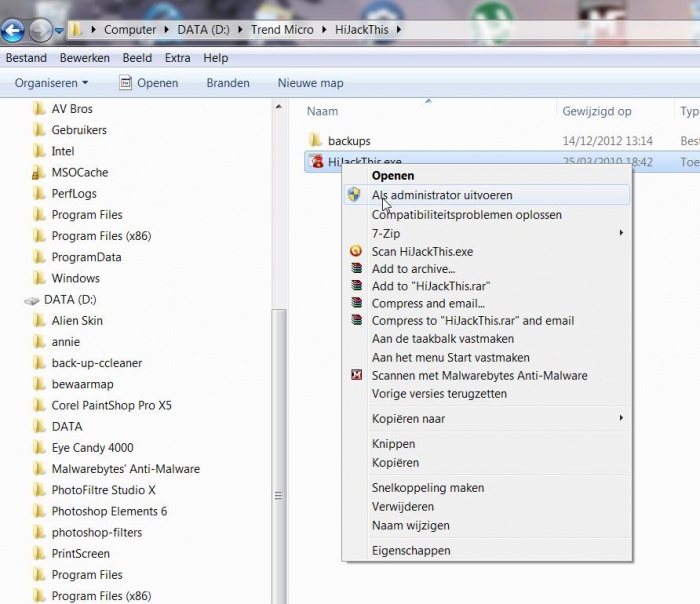
Task: Click Branden in the toolbar
Action: point(228,83)
